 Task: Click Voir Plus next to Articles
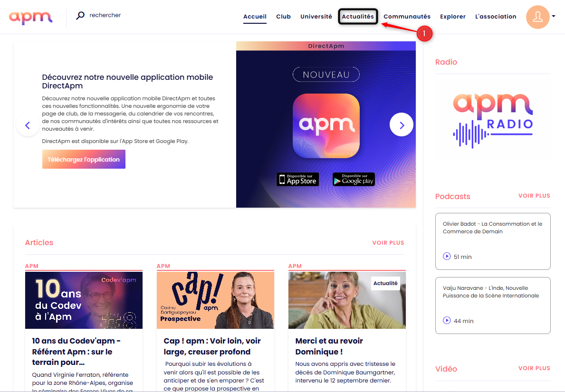point(388,243)
